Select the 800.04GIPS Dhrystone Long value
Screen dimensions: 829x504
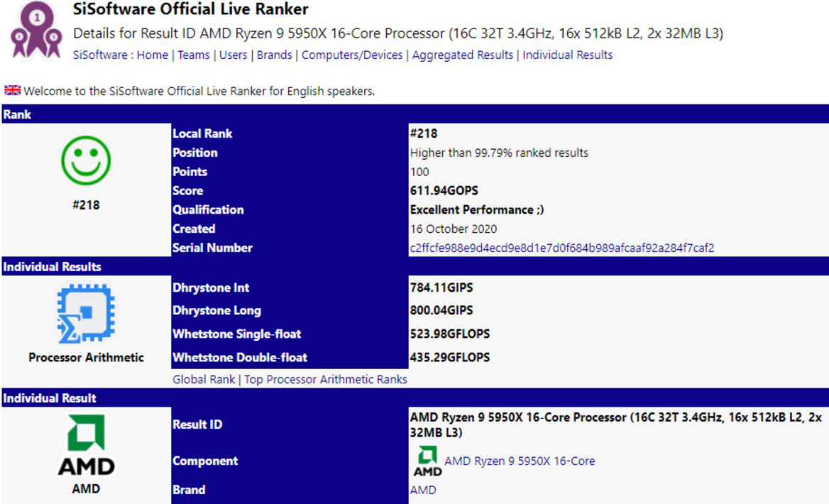(441, 310)
